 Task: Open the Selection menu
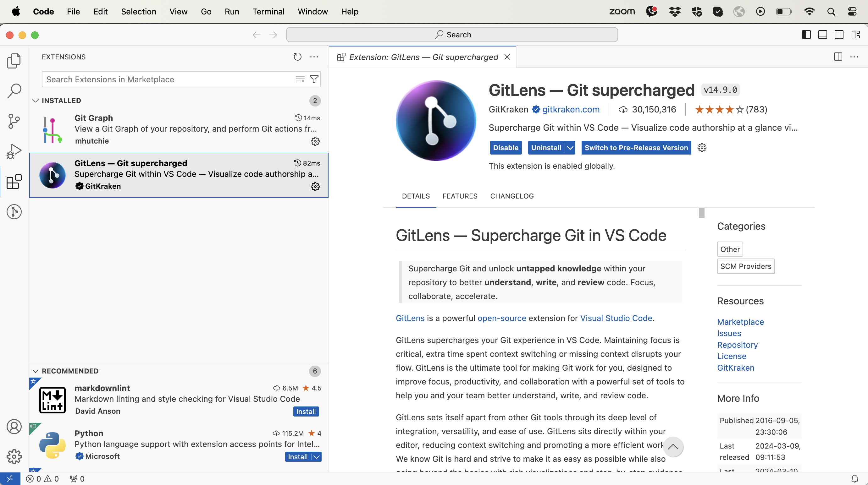pyautogui.click(x=139, y=11)
